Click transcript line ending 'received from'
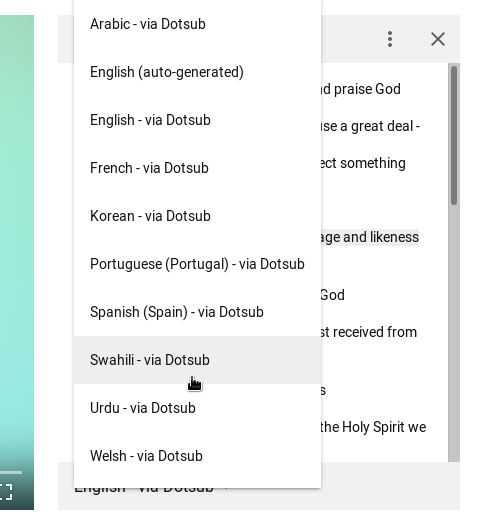The height and width of the screenshot is (526, 482). click(369, 332)
